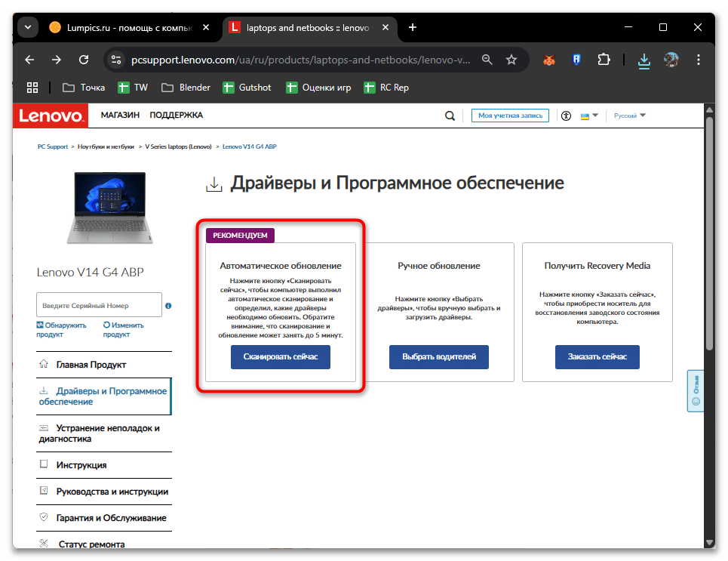Screen dimensions: 728x561
Task: Click the PC Support breadcrumb link
Action: [53, 146]
